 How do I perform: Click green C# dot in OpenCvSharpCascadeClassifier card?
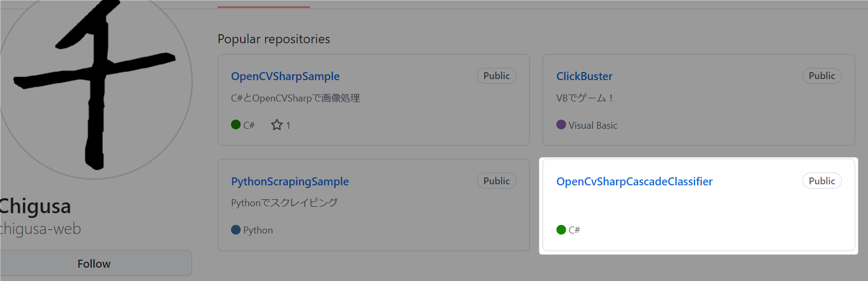tap(561, 230)
